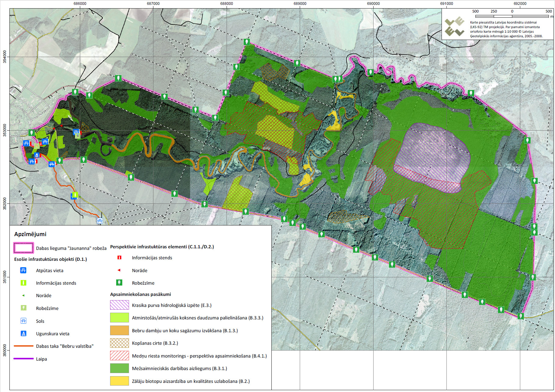
Task: Click the Apzīmējumi legend title
Action: pos(30,234)
